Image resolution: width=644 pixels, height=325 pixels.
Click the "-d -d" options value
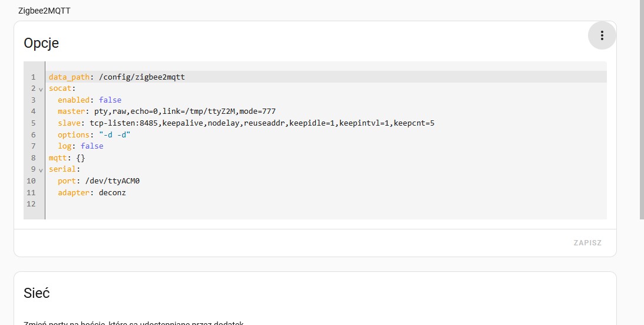coord(114,134)
